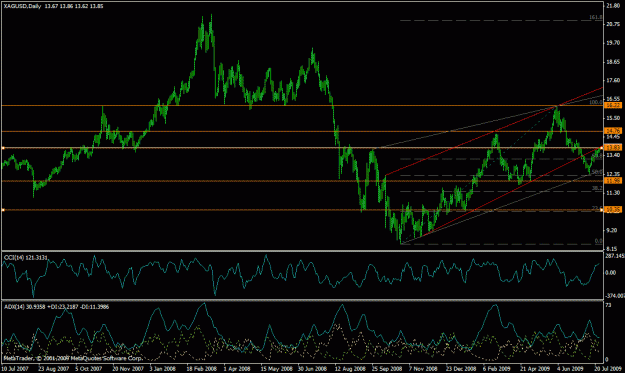Click the 25 Sep 2008 date label
Viewport: 625px width, 373px height.
(387, 369)
